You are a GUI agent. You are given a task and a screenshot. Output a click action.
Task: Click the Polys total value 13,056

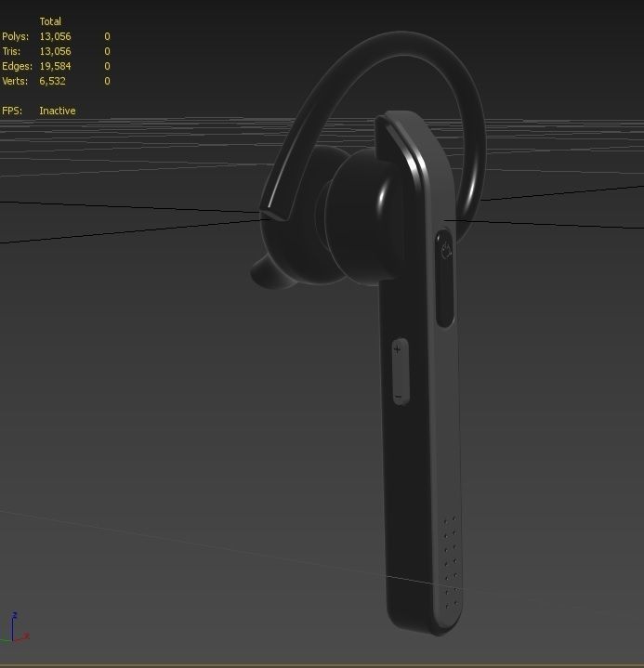[55, 36]
